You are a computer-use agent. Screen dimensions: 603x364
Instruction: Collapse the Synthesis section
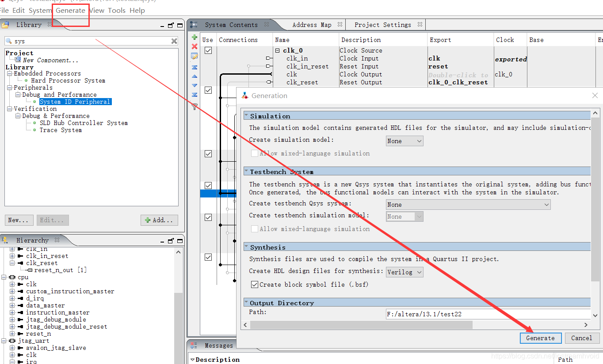click(x=247, y=247)
